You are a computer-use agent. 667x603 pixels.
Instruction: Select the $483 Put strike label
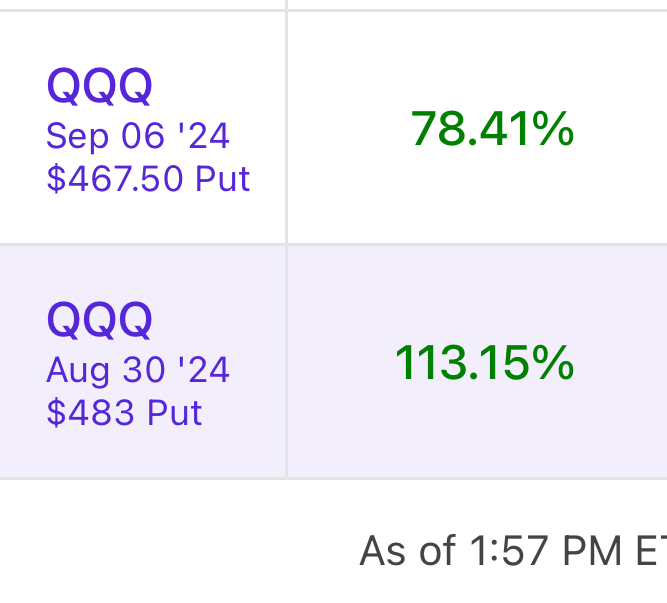tap(124, 413)
